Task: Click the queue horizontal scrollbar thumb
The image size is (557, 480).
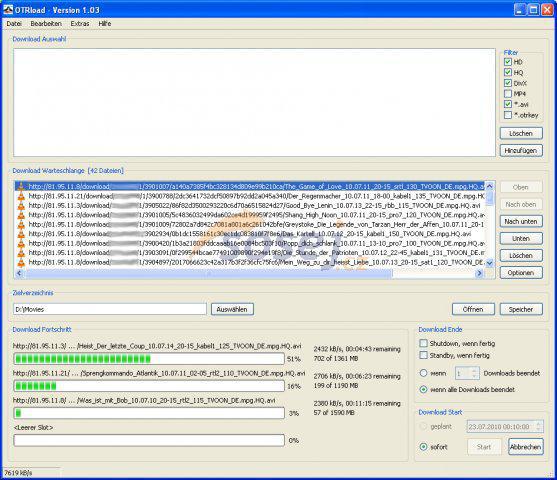Action: 208,273
